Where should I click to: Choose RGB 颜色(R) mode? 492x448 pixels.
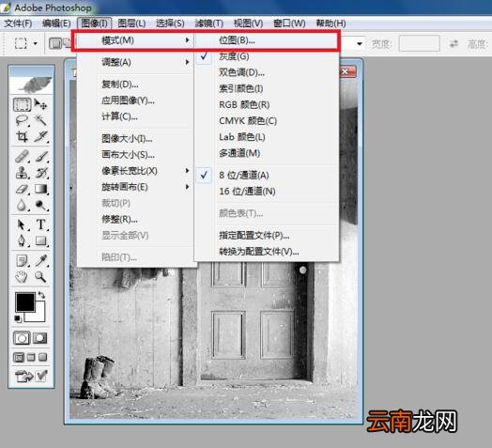(267, 105)
